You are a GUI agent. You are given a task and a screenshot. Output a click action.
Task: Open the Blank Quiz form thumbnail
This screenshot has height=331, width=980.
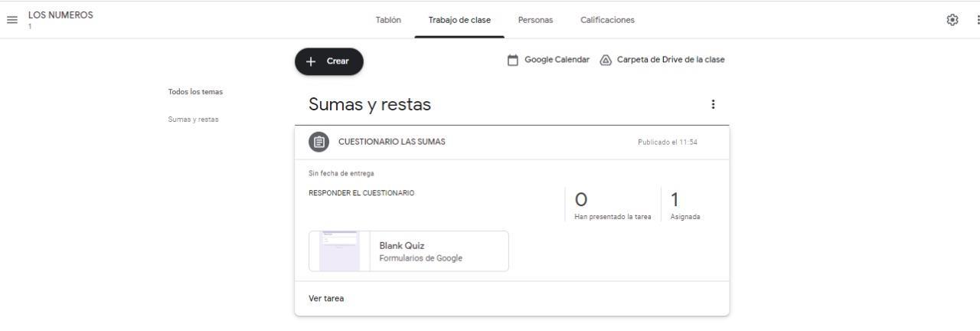(339, 251)
